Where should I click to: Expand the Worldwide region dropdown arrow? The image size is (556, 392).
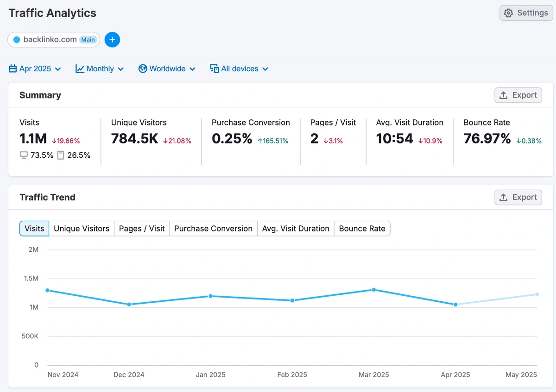pyautogui.click(x=193, y=69)
